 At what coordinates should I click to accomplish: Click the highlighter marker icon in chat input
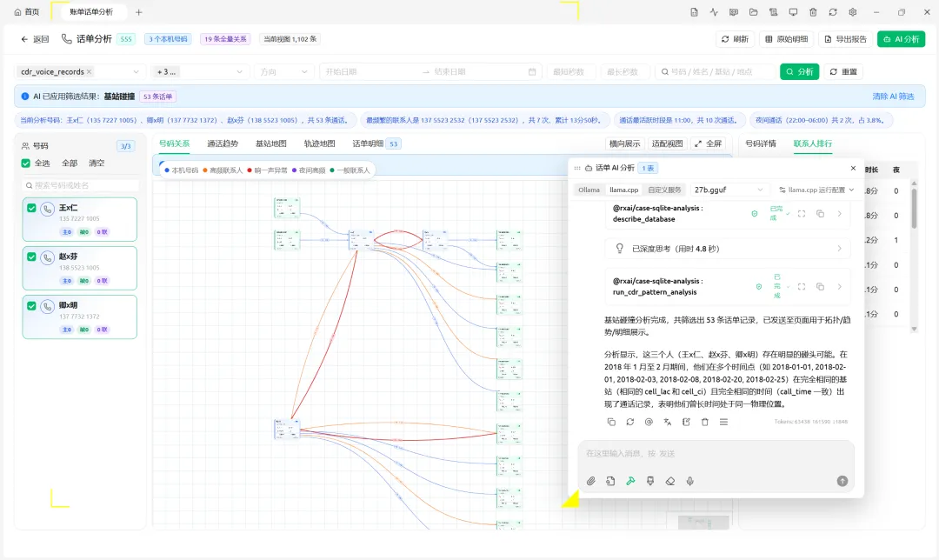point(650,481)
